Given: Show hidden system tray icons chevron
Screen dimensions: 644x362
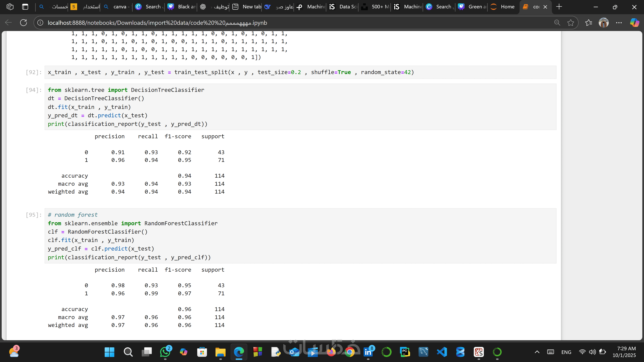Looking at the screenshot, I should pos(537,352).
